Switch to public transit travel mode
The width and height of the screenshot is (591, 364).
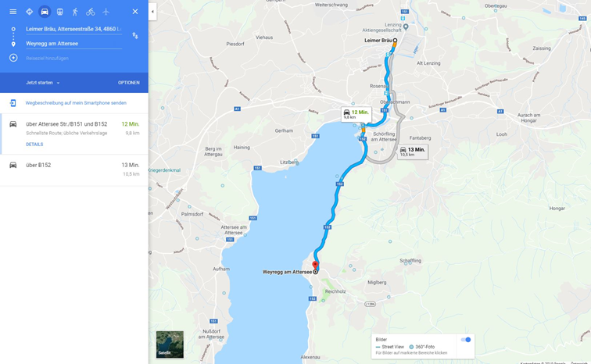pyautogui.click(x=60, y=12)
